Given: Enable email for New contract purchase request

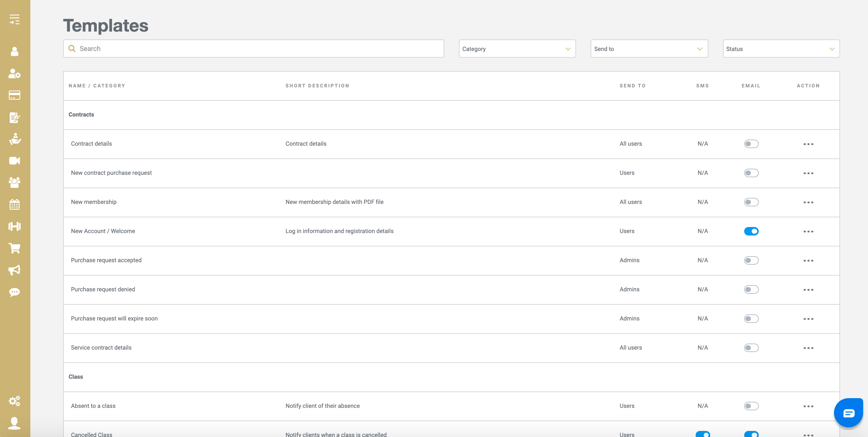Looking at the screenshot, I should point(751,173).
